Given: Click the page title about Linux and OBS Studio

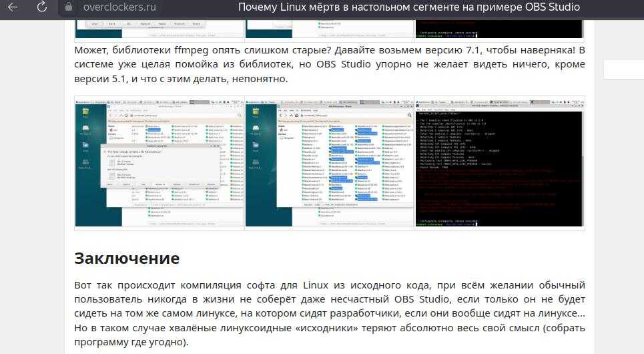Looking at the screenshot, I should pos(409,7).
